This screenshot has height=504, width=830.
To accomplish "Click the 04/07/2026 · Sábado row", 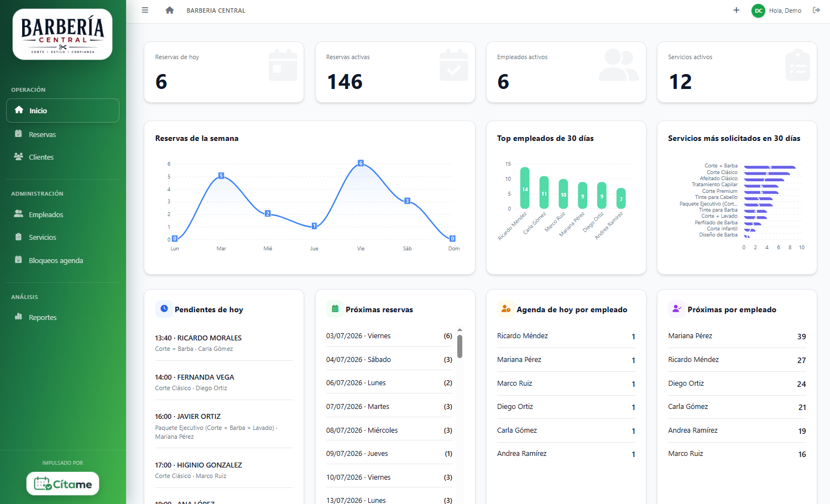I will pyautogui.click(x=389, y=359).
